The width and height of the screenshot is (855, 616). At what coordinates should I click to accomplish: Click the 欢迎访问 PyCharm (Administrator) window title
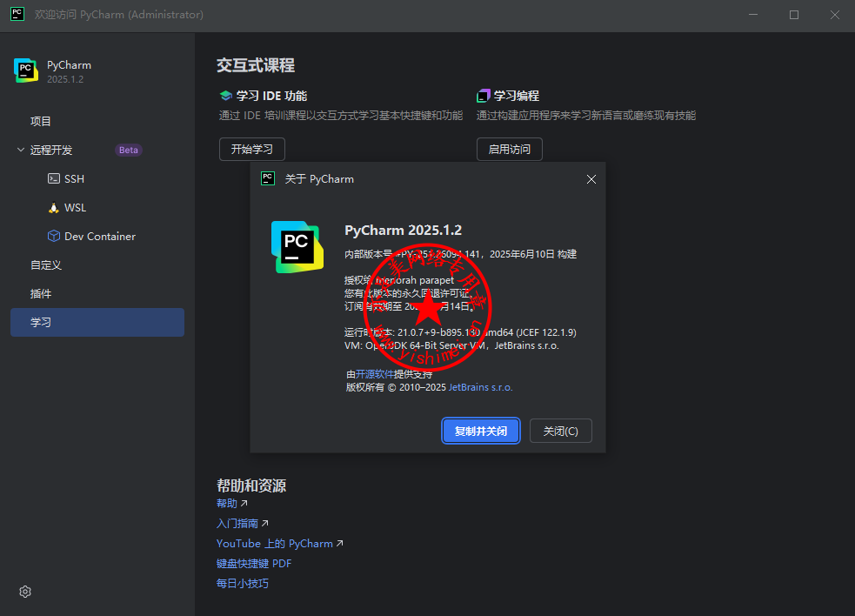[119, 15]
